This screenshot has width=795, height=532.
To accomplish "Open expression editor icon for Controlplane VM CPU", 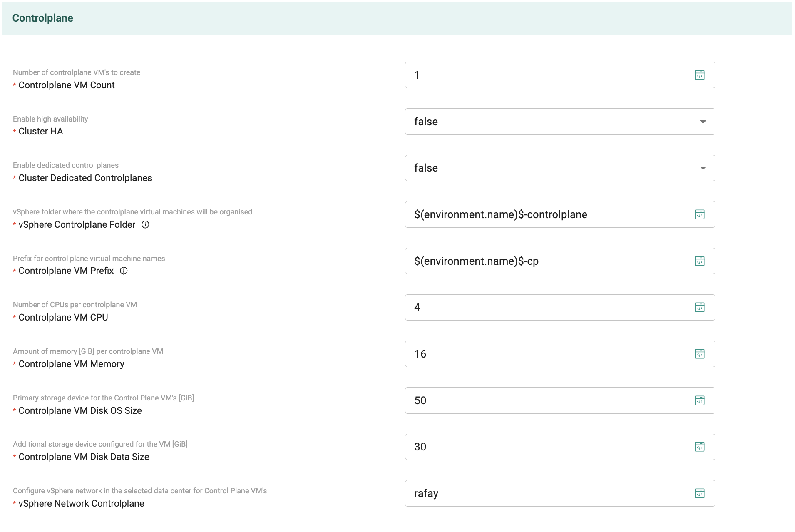I will pos(699,307).
